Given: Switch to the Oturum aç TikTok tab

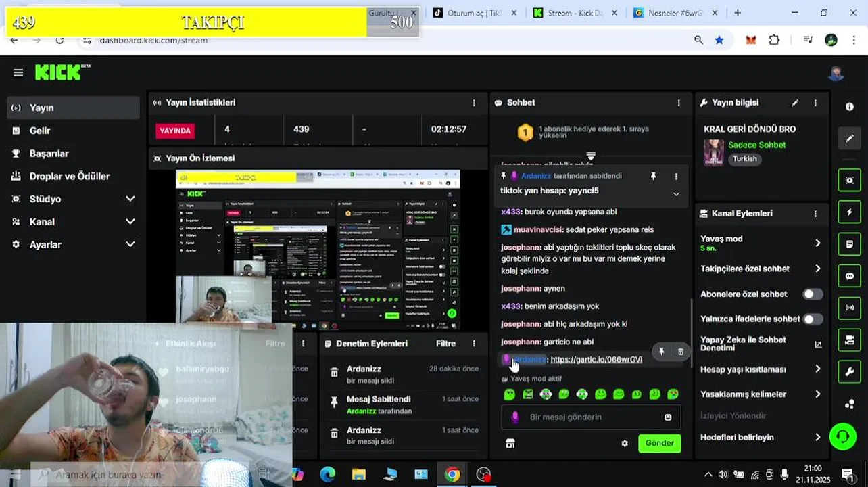Looking at the screenshot, I should (x=473, y=13).
